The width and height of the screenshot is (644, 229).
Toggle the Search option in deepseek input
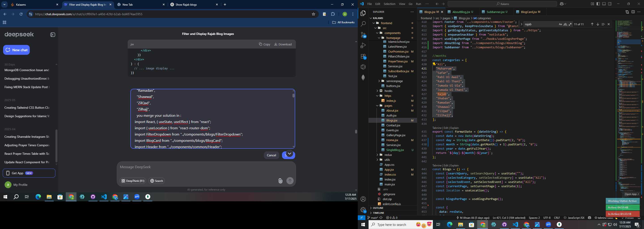(157, 181)
